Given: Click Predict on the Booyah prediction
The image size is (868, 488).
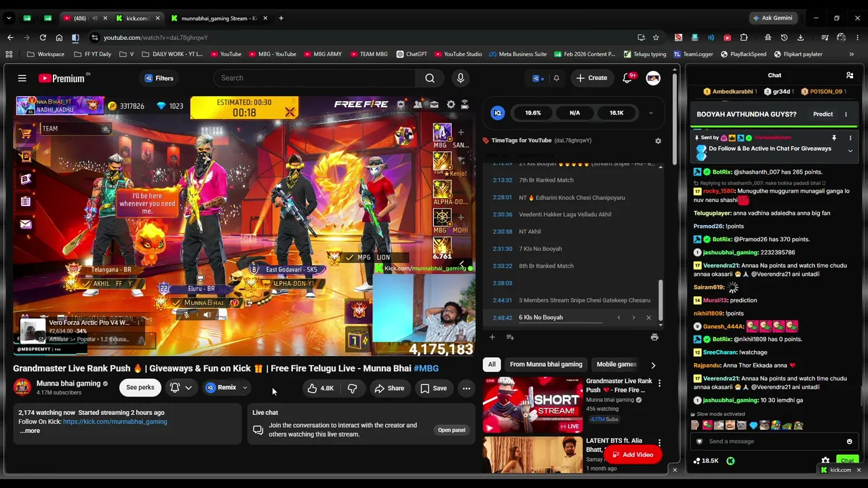Looking at the screenshot, I should pos(823,115).
